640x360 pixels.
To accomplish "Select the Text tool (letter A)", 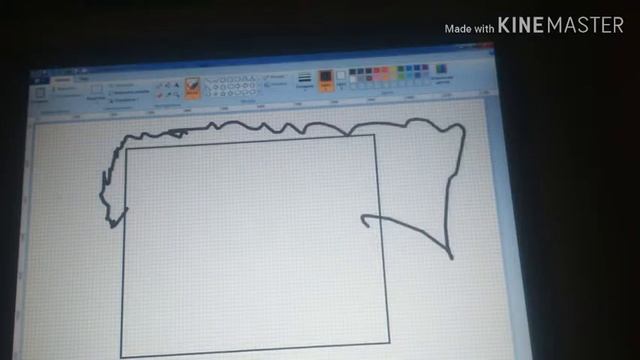I will 177,85.
